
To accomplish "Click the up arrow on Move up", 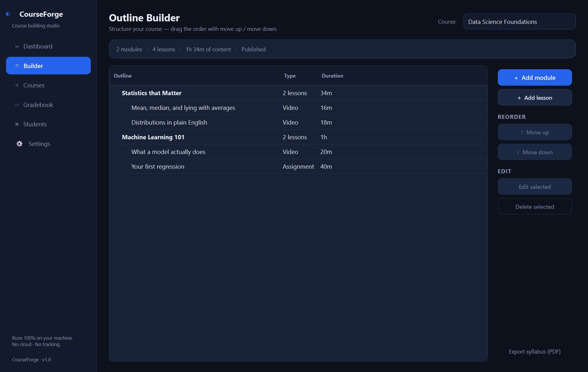I will [x=522, y=132].
